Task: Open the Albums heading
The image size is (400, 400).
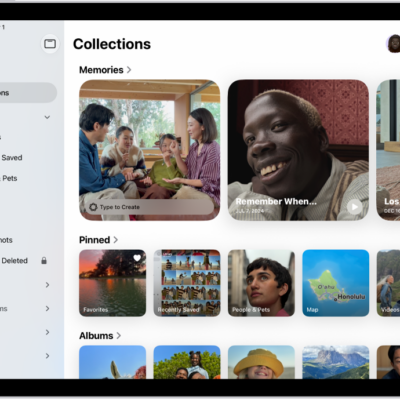Action: click(96, 335)
